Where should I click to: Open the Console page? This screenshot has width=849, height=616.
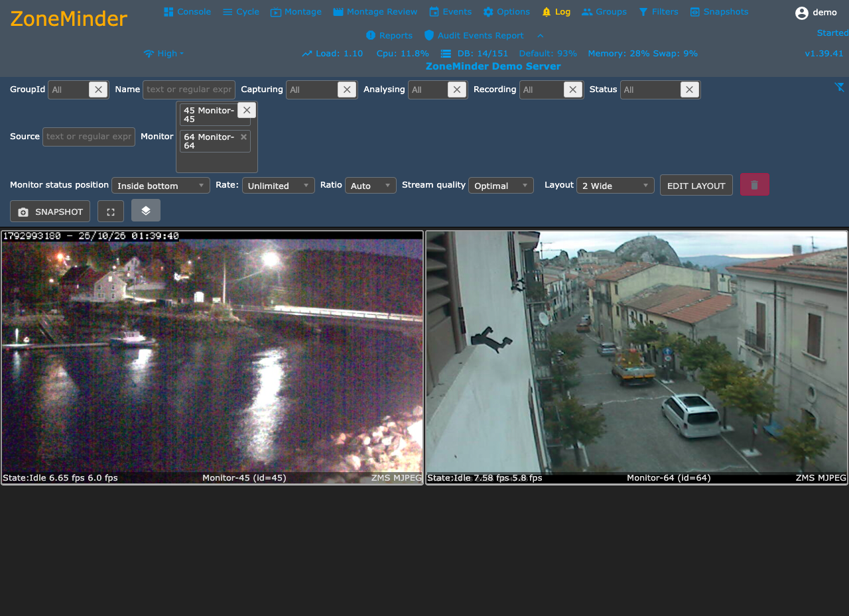click(x=187, y=11)
